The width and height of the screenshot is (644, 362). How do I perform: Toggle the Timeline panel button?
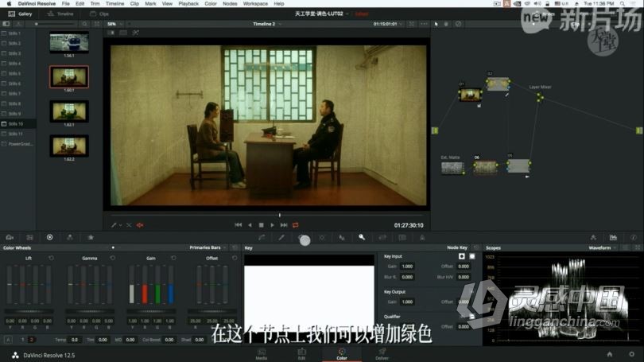[60, 14]
